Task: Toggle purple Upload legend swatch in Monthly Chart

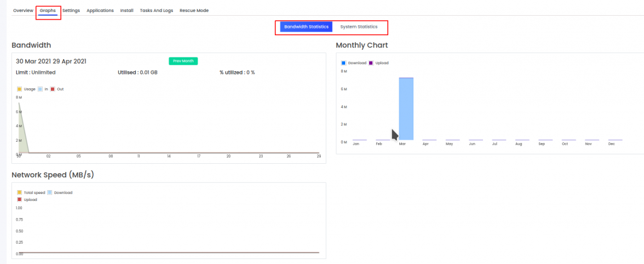Action: (x=371, y=63)
